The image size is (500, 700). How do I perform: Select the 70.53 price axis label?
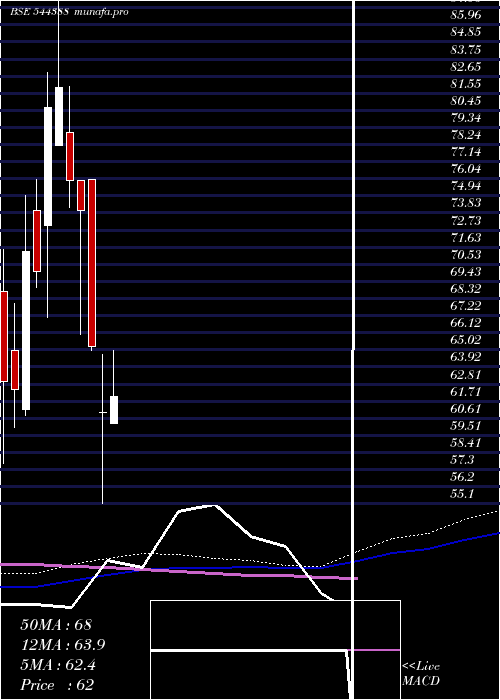point(466,255)
